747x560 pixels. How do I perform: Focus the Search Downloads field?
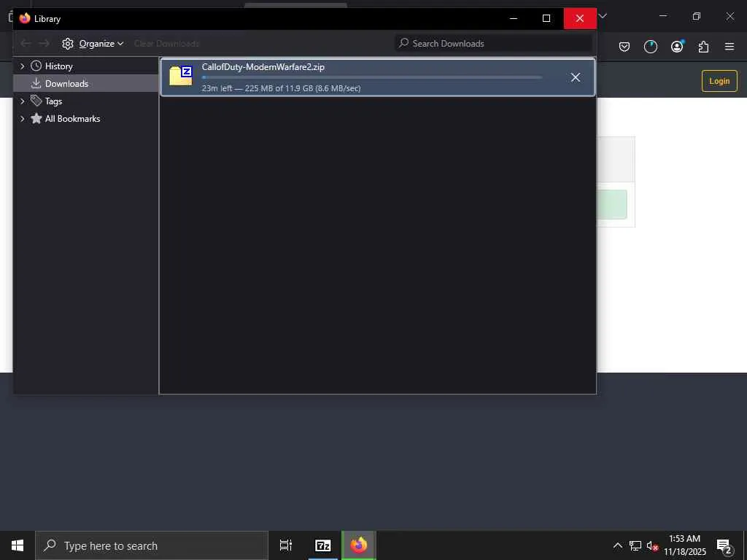tap(493, 43)
